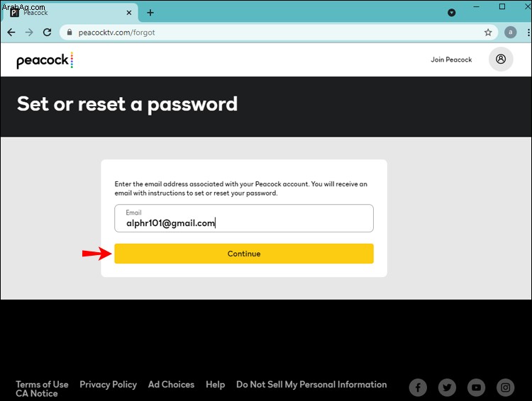Open the Terms of Use link

click(x=42, y=385)
